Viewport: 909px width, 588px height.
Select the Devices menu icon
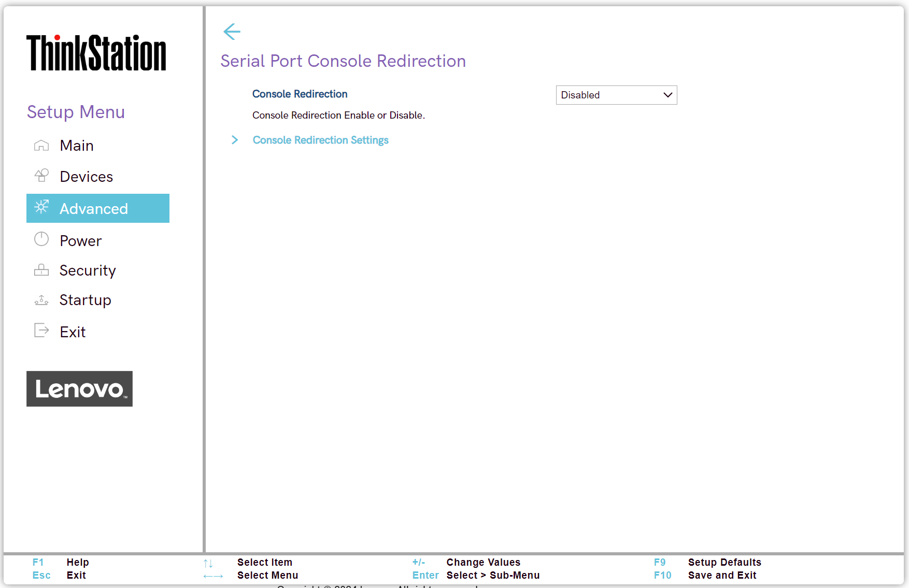(x=41, y=176)
